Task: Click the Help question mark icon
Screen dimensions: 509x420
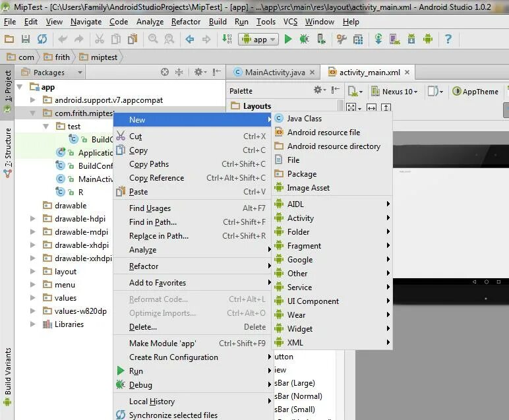Action: 448,40
